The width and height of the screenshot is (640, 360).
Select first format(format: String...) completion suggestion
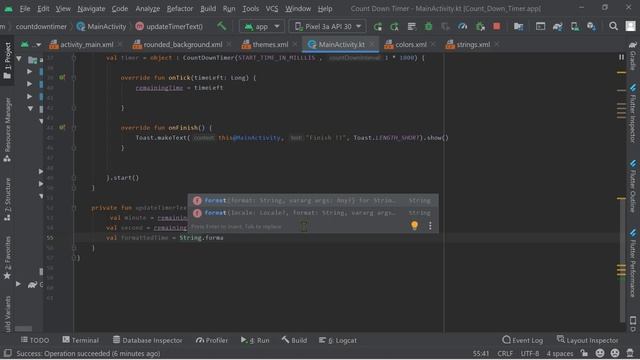(x=313, y=200)
